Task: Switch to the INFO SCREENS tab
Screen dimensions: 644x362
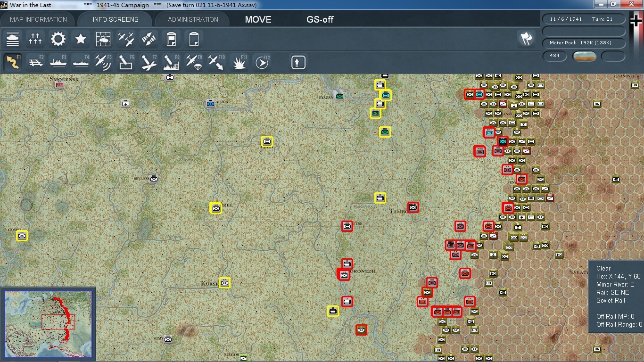Action: click(116, 19)
